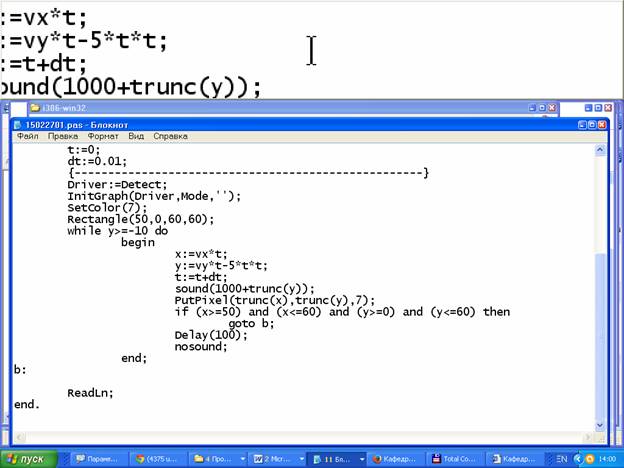Switch to the Firefox Кафедр... taskbar button
Screen dimensions: 624x468
pos(396,459)
